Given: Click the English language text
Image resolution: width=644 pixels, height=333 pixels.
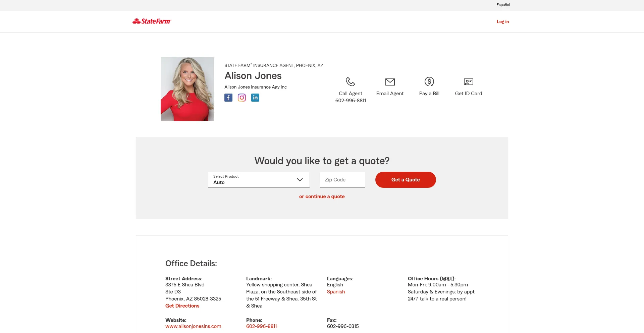Looking at the screenshot, I should [335, 285].
